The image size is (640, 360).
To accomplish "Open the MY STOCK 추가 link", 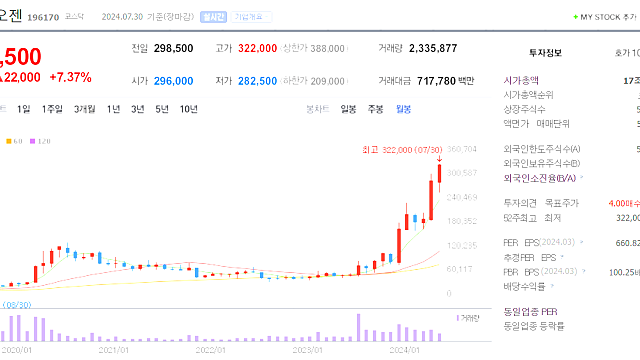I will pyautogui.click(x=608, y=17).
